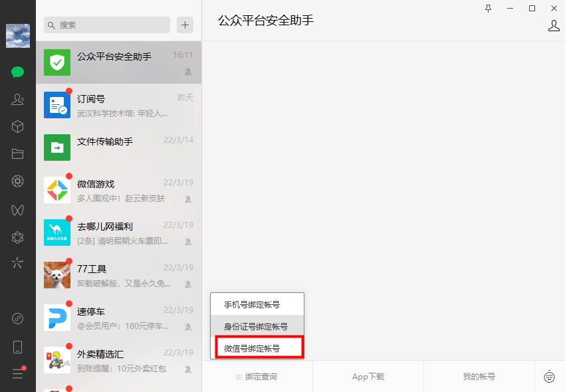Open the phone icon in sidebar
This screenshot has width=565, height=392.
[17, 347]
